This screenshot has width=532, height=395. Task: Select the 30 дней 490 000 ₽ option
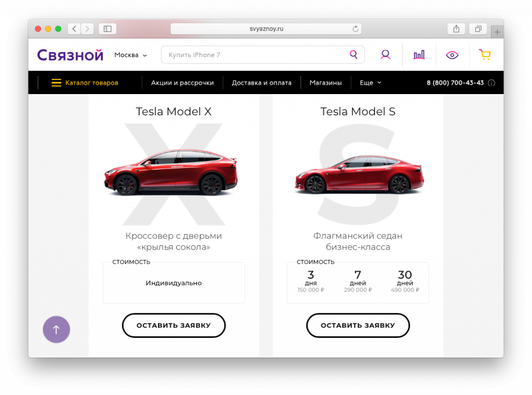tap(405, 281)
